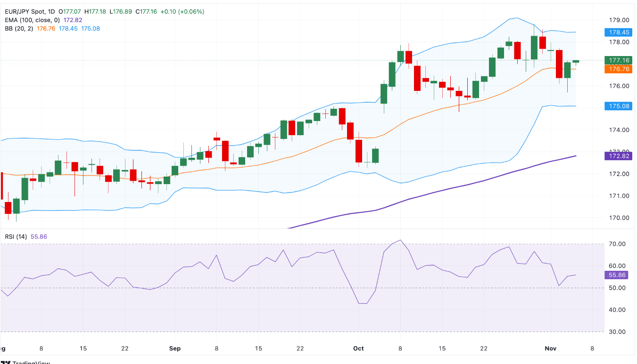Click the Sep label on the time axis
Image resolution: width=637 pixels, height=364 pixels.
coord(174,349)
